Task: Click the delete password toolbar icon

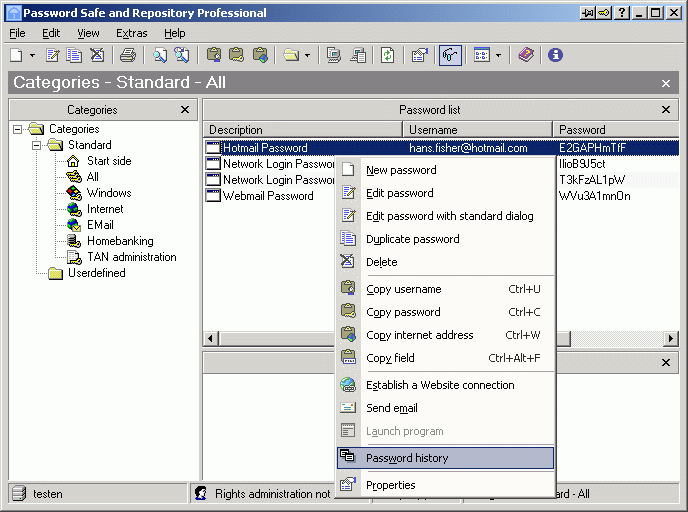Action: point(97,55)
